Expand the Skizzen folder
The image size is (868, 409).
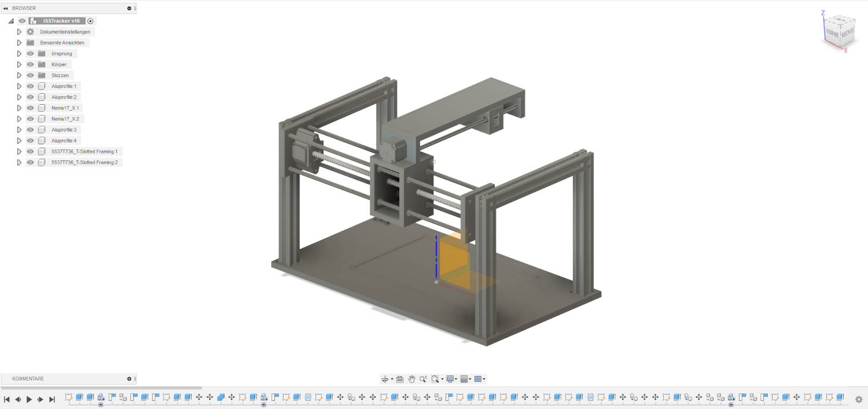tap(19, 75)
